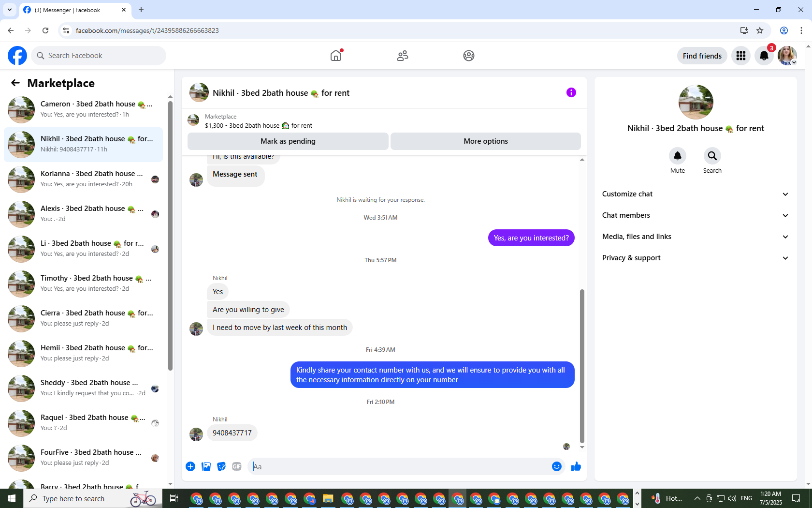Install app icon in address bar
Viewport: 812px width, 508px height.
tap(744, 30)
